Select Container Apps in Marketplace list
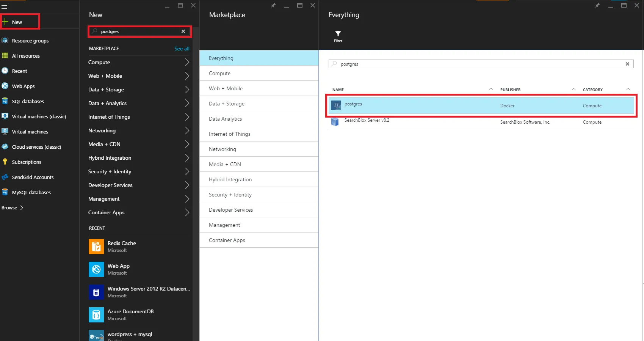The width and height of the screenshot is (644, 341). click(x=227, y=240)
